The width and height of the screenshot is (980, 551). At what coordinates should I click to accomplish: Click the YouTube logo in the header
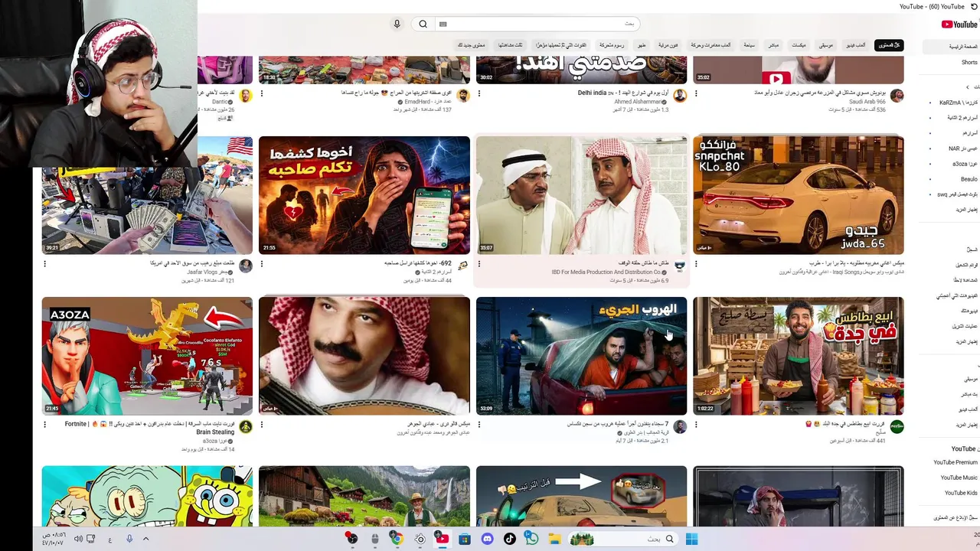[x=959, y=24]
